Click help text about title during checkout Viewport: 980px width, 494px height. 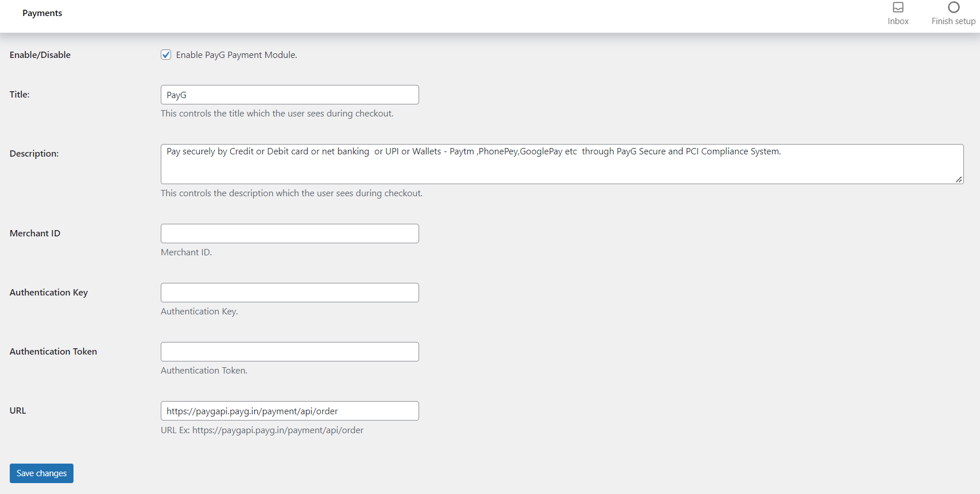[277, 114]
